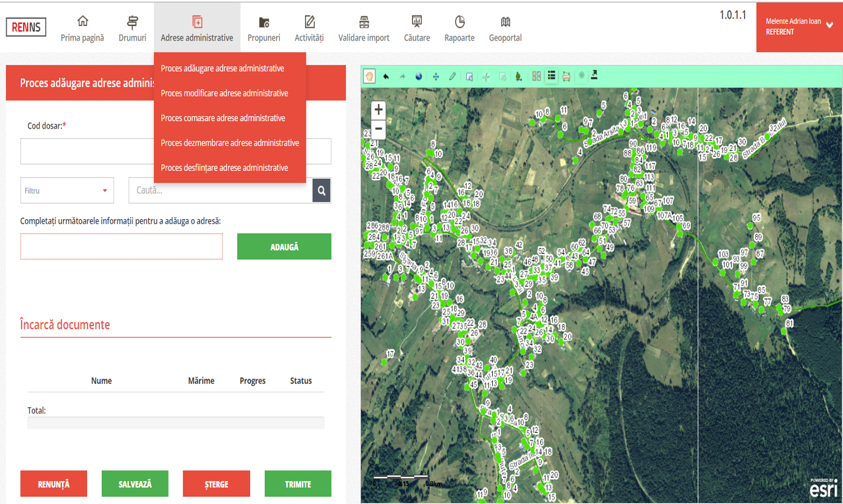This screenshot has width=843, height=504.
Task: Select the pencil edit tool
Action: point(452,76)
